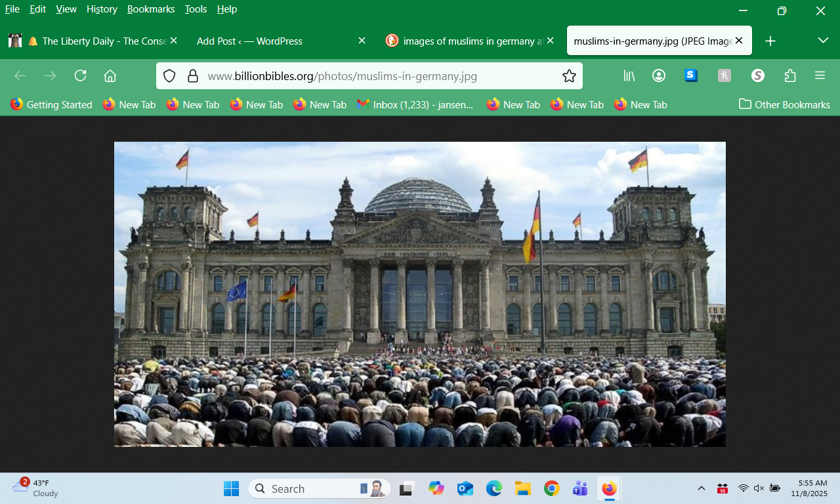Viewport: 840px width, 504px height.
Task: Reload the current page
Action: tap(80, 75)
